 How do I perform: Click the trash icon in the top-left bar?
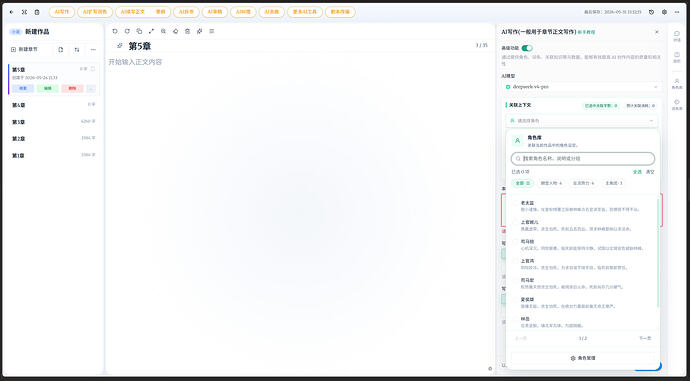point(37,12)
